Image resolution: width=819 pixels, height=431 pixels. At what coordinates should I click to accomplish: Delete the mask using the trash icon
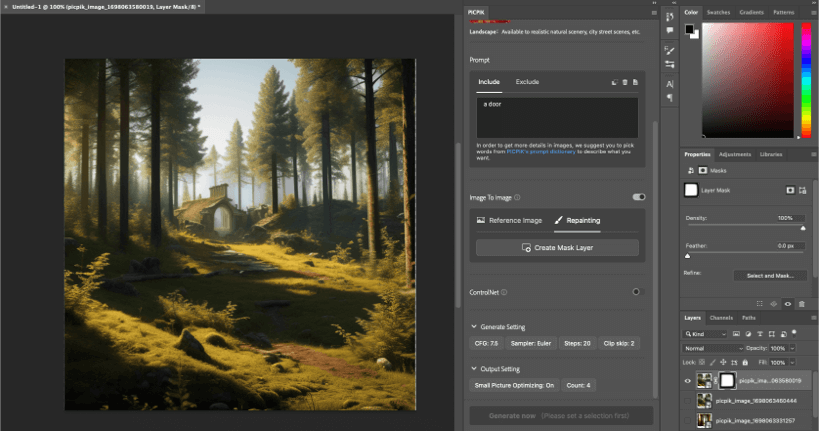802,303
